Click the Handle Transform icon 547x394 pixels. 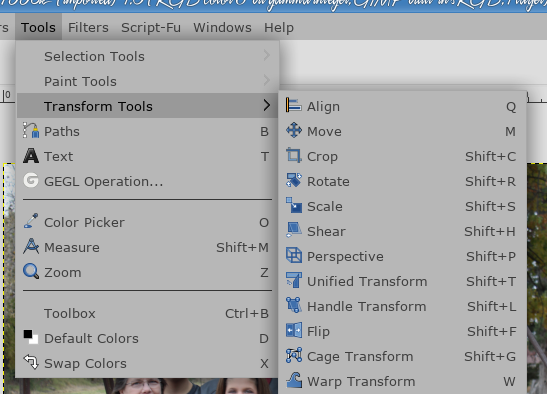coord(294,305)
